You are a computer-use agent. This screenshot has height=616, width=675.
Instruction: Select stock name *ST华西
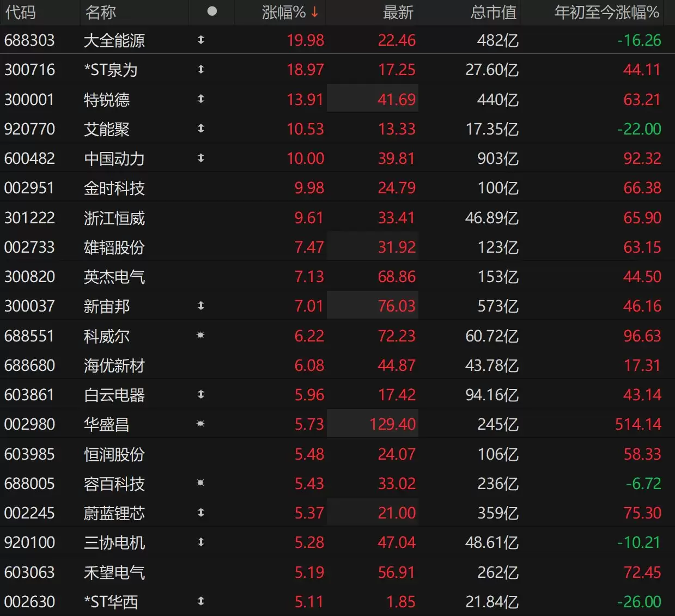pos(111,602)
